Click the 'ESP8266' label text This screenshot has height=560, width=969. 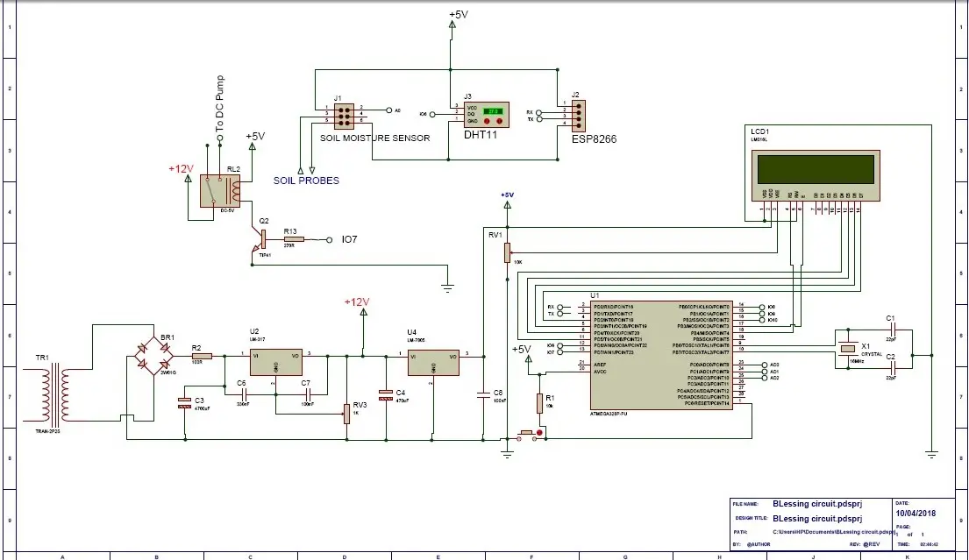pos(594,139)
